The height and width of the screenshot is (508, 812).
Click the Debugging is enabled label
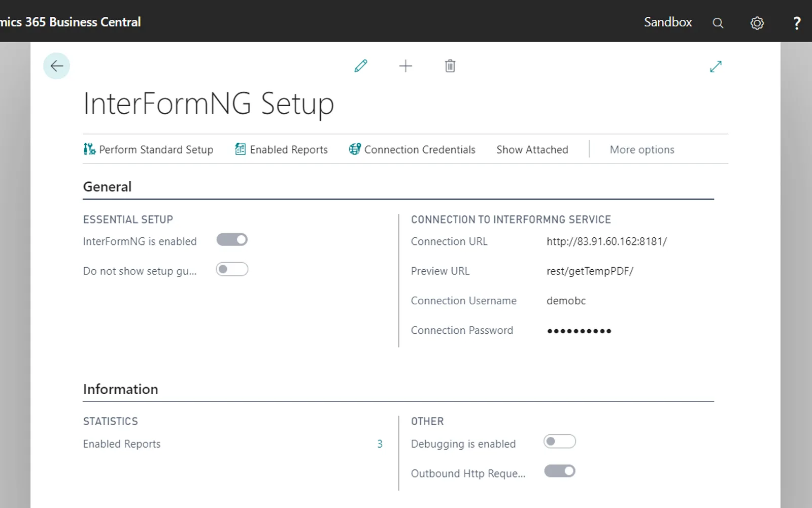click(x=463, y=444)
